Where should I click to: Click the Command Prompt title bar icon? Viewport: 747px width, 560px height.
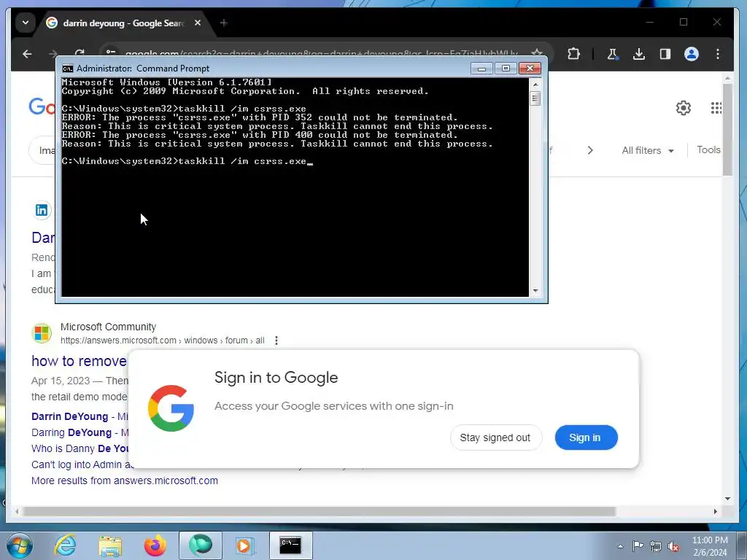[68, 69]
